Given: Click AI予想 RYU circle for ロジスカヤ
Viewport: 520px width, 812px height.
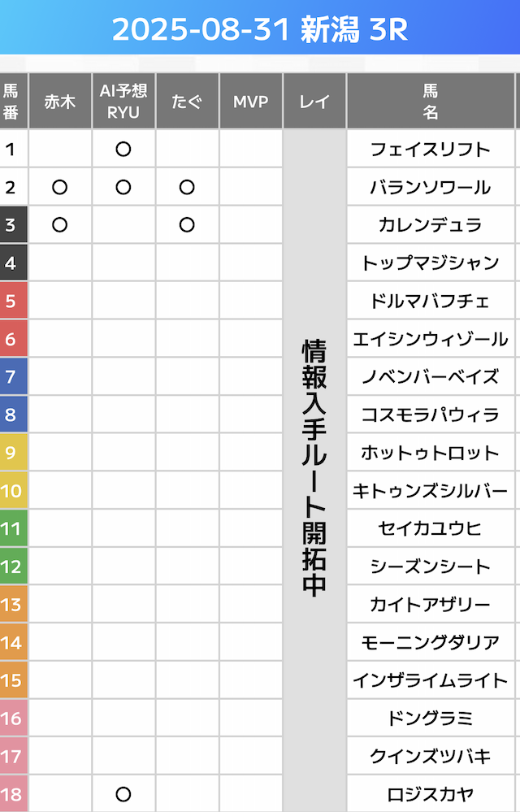Looking at the screenshot, I should (x=123, y=794).
